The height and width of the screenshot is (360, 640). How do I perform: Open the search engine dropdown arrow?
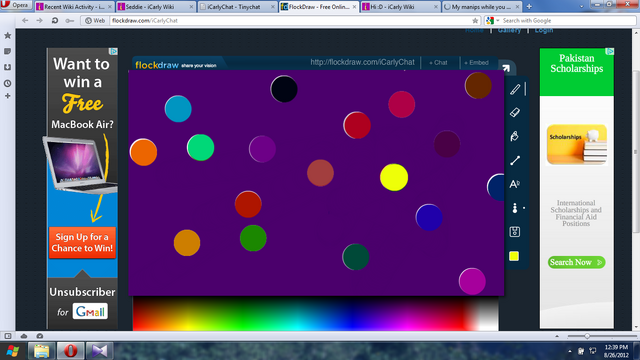point(498,20)
